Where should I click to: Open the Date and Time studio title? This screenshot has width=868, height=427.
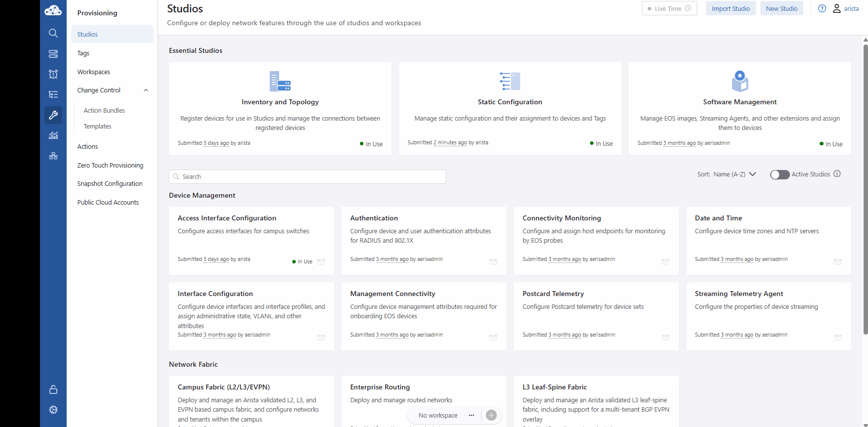coord(718,218)
